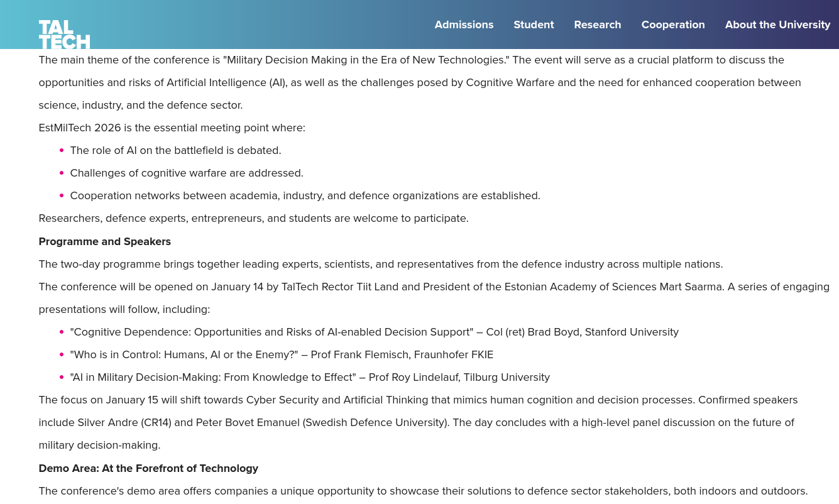The image size is (839, 504).
Task: Click the "The role of AI on the battlefield" text
Action: [175, 150]
